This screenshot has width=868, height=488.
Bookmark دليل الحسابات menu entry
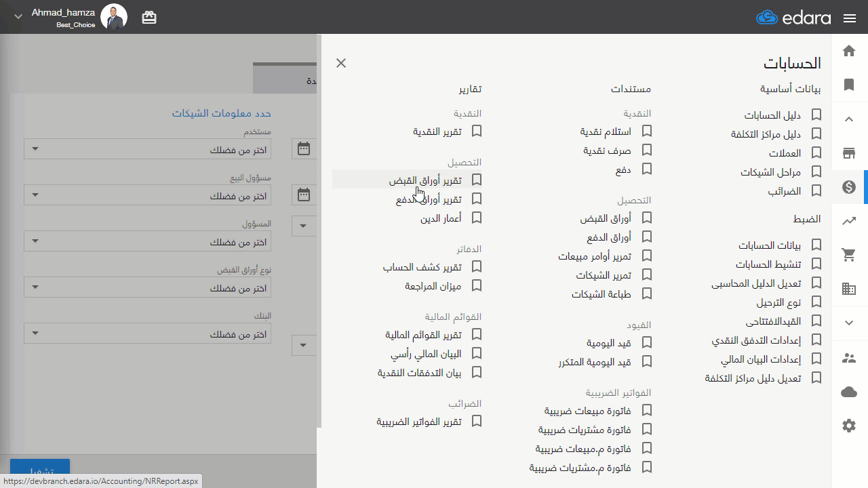tap(816, 115)
